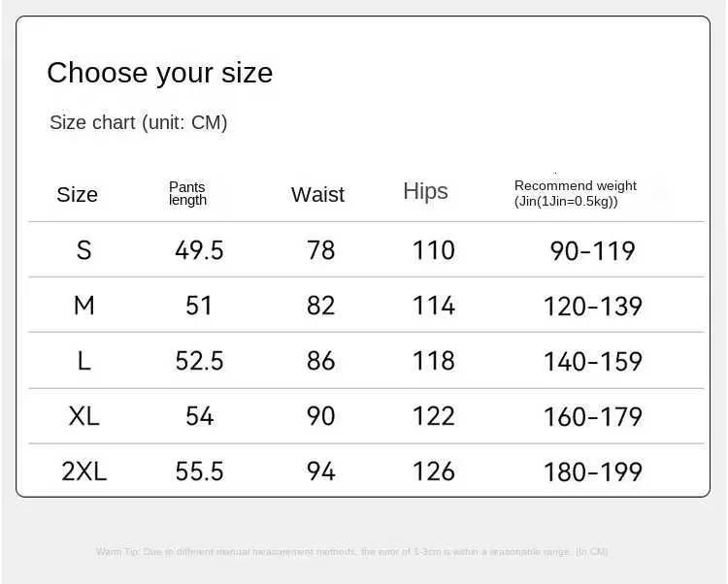Click the Warm Tip note text

click(x=351, y=551)
